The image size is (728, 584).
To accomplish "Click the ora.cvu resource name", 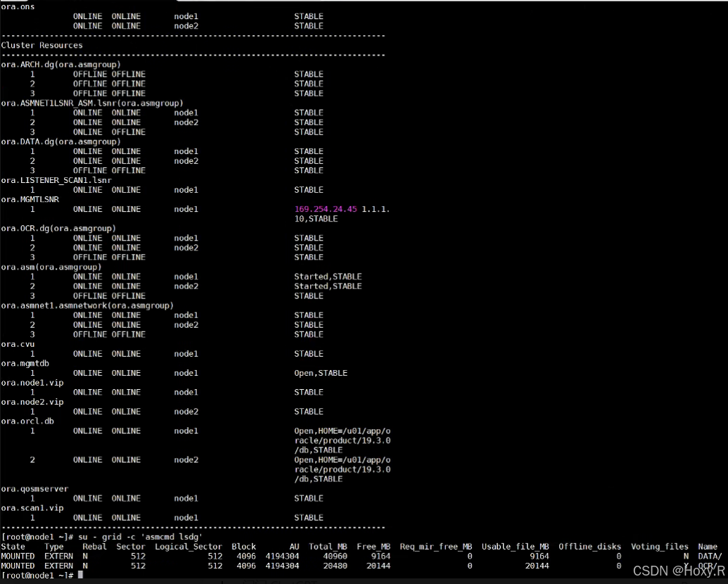I will [x=18, y=344].
